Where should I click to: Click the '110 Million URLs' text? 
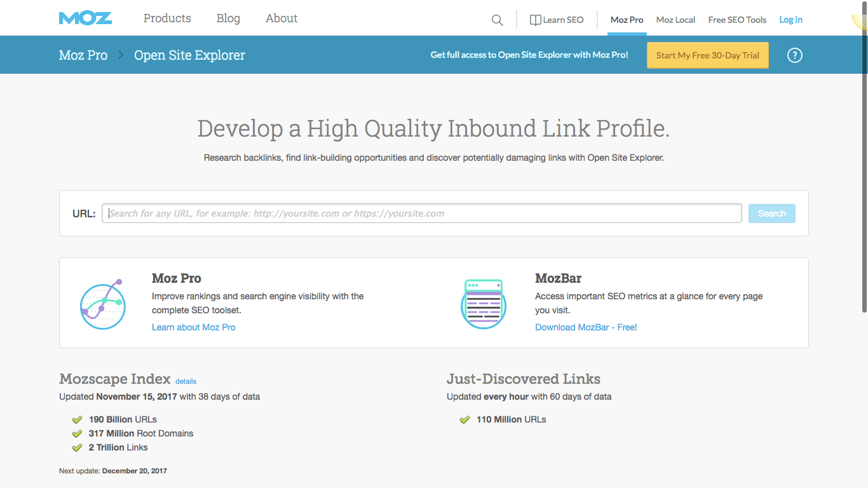512,419
